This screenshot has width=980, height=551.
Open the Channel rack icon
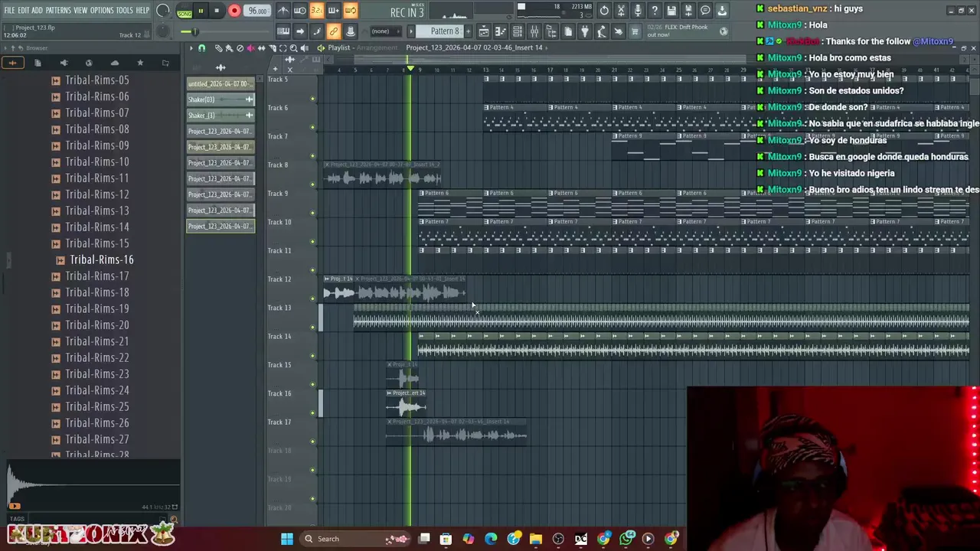coord(518,31)
